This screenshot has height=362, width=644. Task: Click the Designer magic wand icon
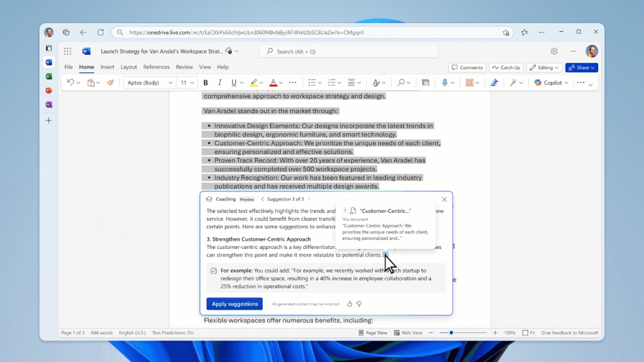click(x=513, y=82)
